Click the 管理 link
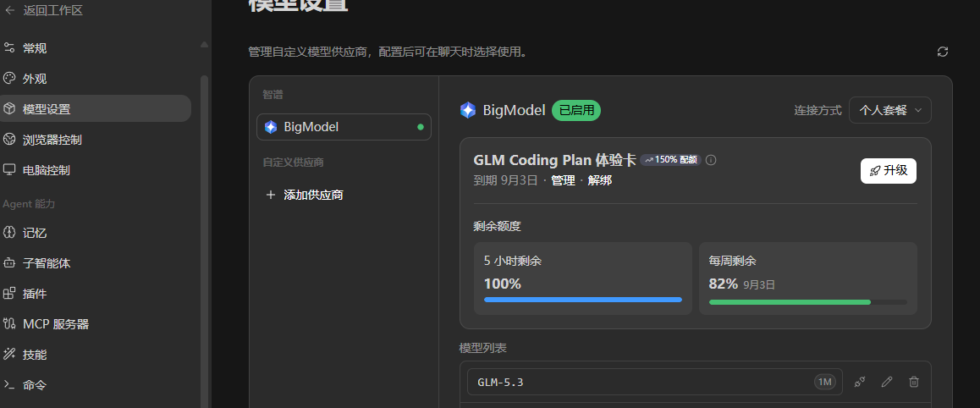The width and height of the screenshot is (980, 408). tap(563, 180)
